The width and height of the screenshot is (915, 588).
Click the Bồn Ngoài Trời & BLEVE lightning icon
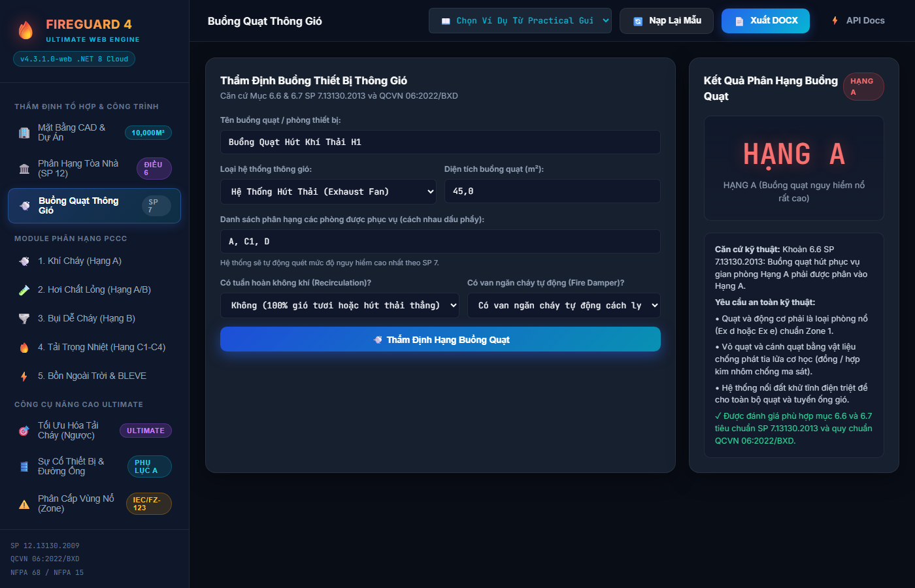tap(24, 376)
